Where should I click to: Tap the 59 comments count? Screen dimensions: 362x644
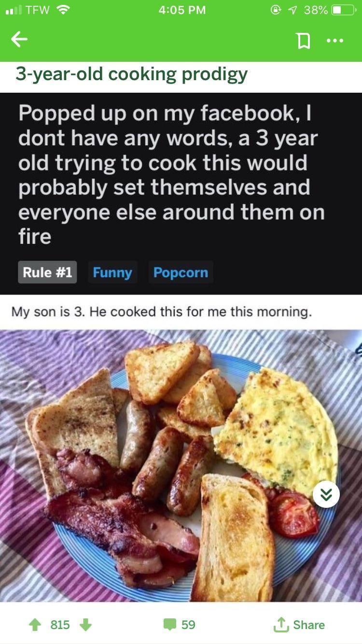pyautogui.click(x=188, y=625)
